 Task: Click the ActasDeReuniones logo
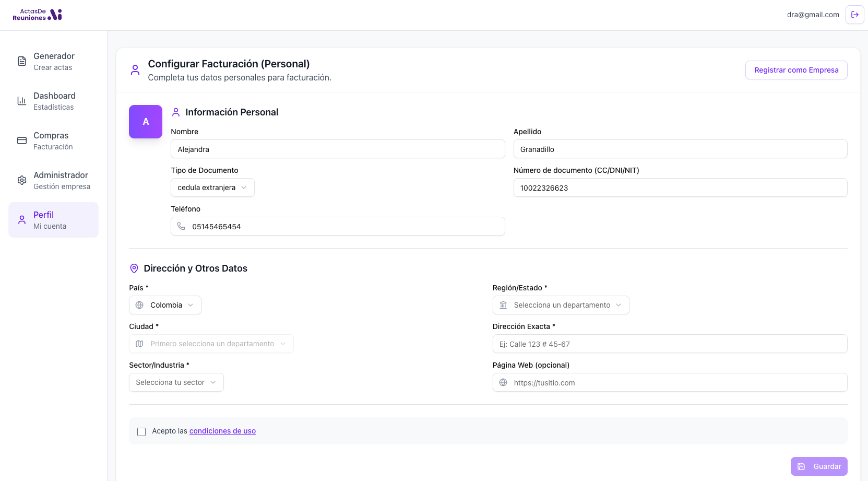point(37,15)
